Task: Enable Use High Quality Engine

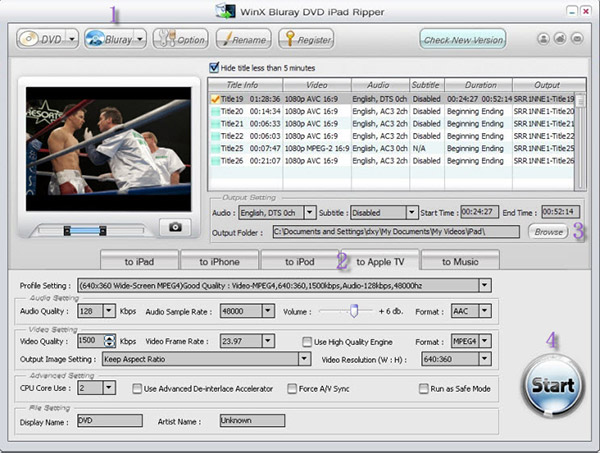Action: tap(307, 342)
